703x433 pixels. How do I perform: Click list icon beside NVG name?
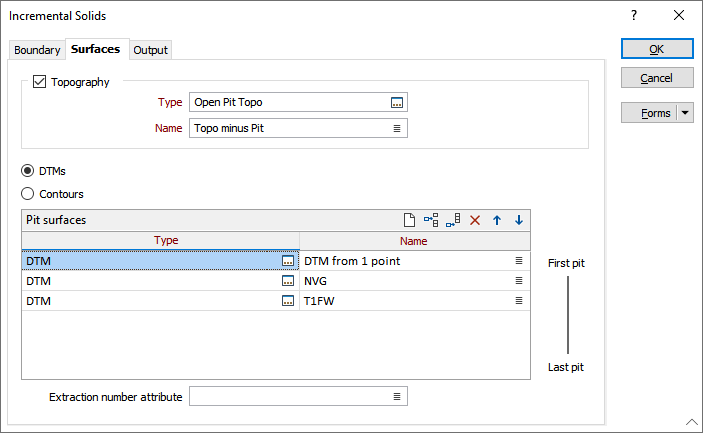pos(519,281)
